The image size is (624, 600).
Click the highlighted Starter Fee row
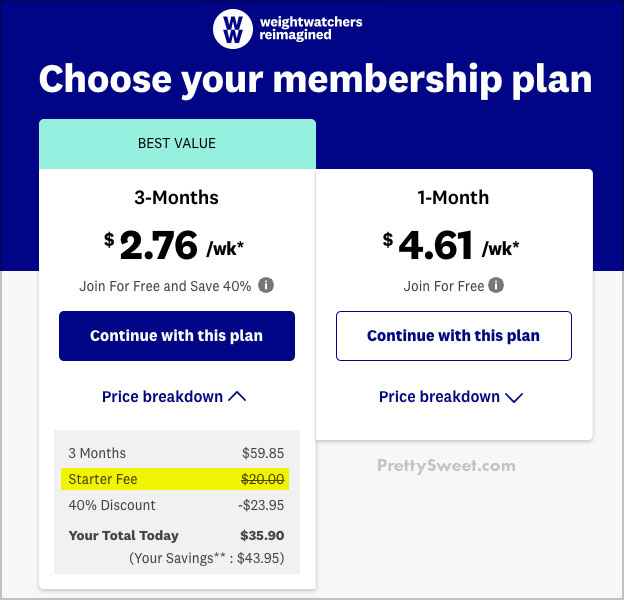pyautogui.click(x=175, y=479)
